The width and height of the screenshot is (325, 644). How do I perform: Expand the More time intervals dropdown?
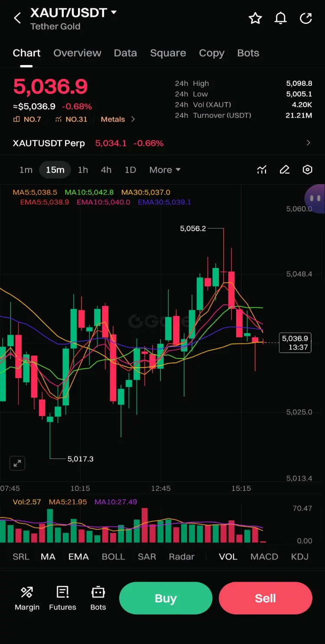[x=165, y=170]
